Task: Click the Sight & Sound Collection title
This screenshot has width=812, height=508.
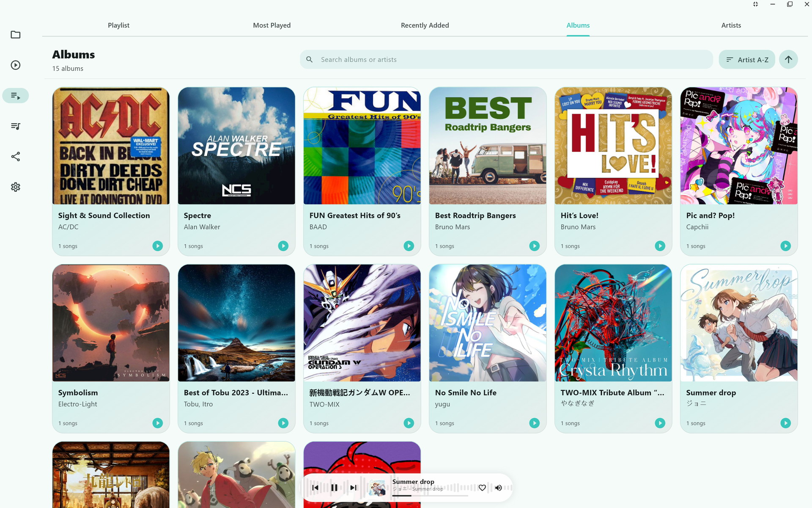Action: [x=104, y=215]
